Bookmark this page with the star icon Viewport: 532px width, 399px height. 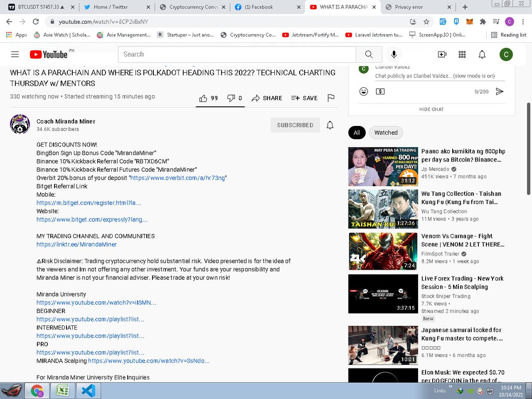coord(426,21)
